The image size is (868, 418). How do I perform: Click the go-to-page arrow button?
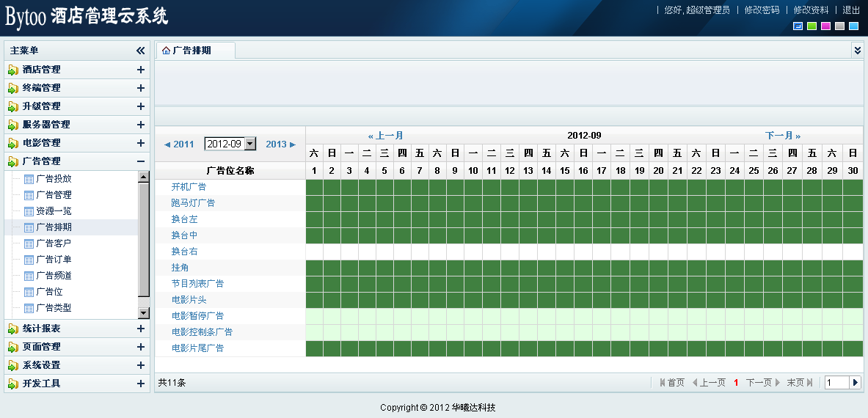tap(855, 382)
